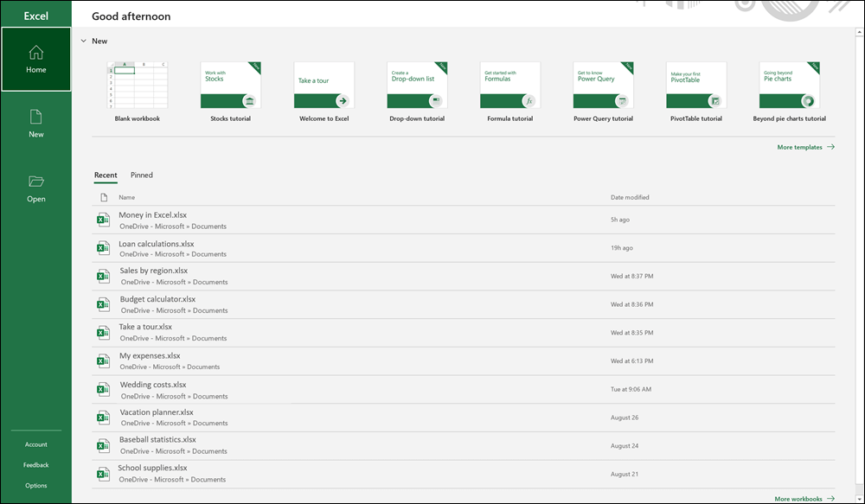The image size is (865, 504).
Task: Click the 'Tue at 9:06 AM' date
Action: 631,389
